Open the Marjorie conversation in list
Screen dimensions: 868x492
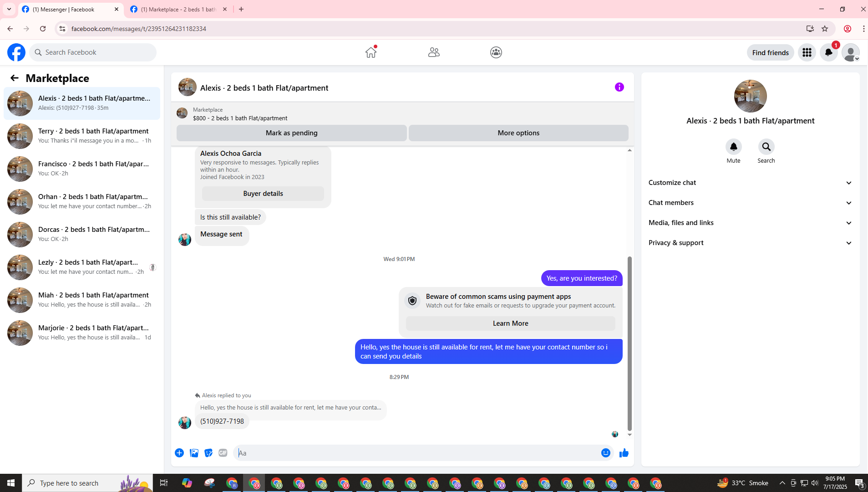(82, 333)
